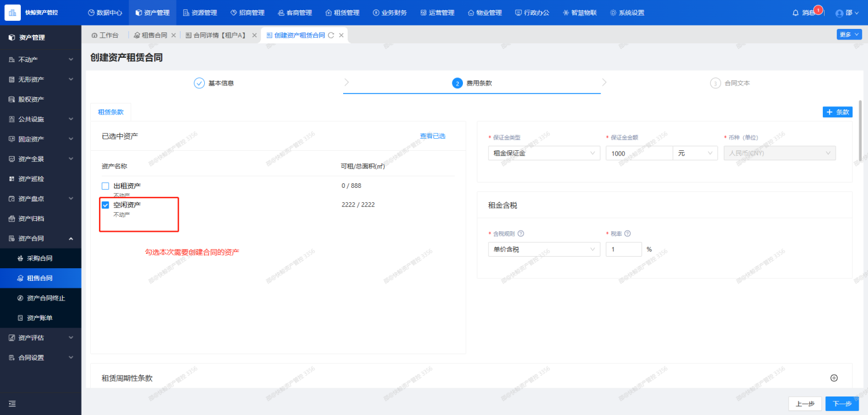868x415 pixels.
Task: Expand the 公共设施 sidebar group
Action: click(x=41, y=119)
